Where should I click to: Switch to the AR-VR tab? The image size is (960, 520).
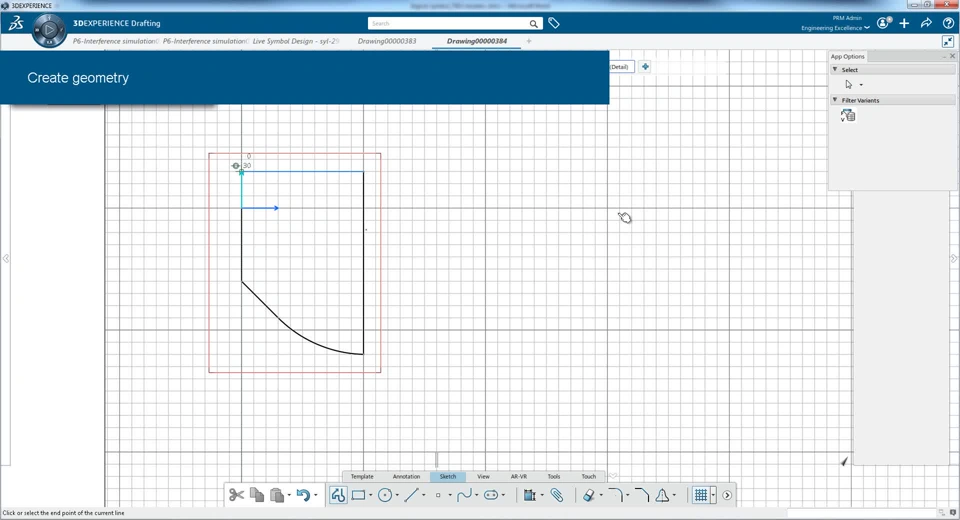coord(519,477)
